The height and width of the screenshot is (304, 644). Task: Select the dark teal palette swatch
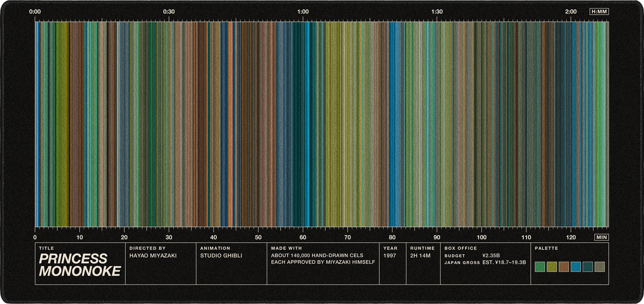[588, 266]
